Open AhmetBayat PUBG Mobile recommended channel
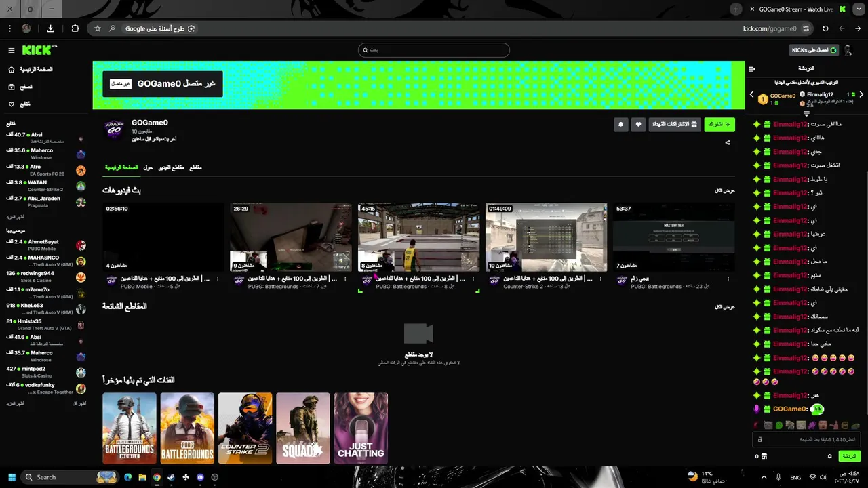Screen dimensions: 868x488 coord(46,245)
